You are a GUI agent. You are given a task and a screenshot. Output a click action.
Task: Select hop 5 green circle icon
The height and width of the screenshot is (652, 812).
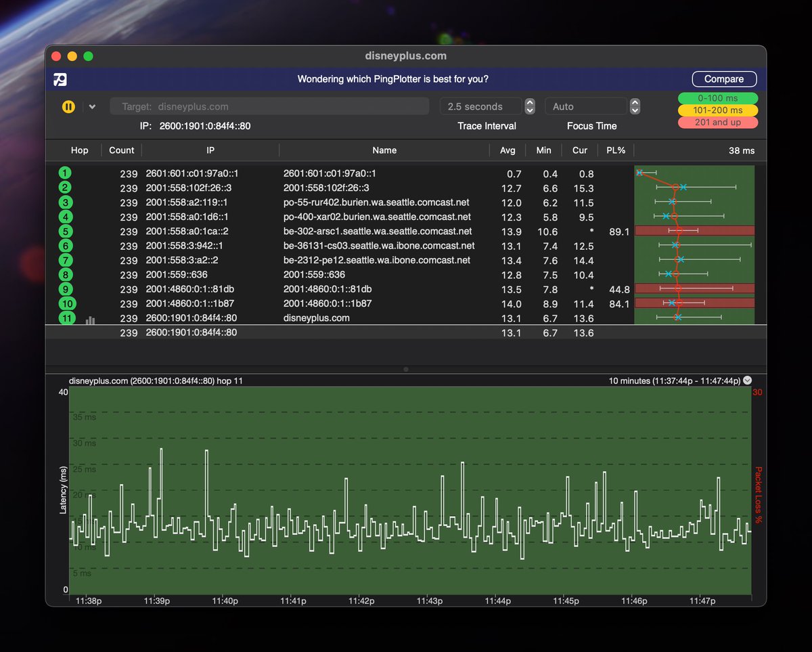coord(65,232)
